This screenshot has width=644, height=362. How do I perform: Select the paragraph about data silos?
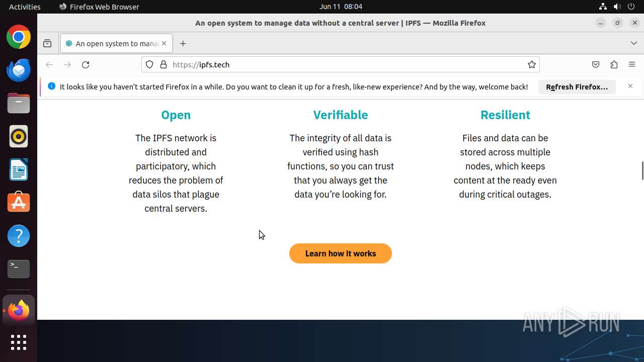pyautogui.click(x=176, y=173)
